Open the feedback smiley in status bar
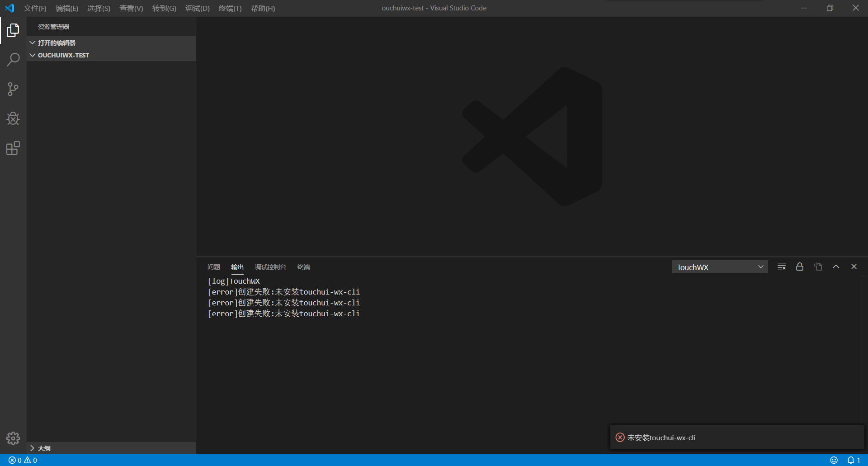The width and height of the screenshot is (868, 466). point(834,460)
